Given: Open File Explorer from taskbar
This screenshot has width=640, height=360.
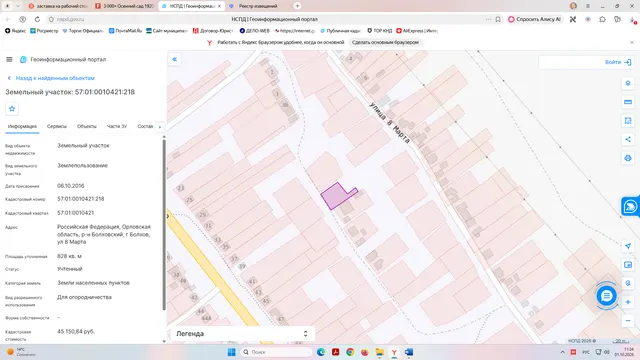Looking at the screenshot, I should (380, 352).
